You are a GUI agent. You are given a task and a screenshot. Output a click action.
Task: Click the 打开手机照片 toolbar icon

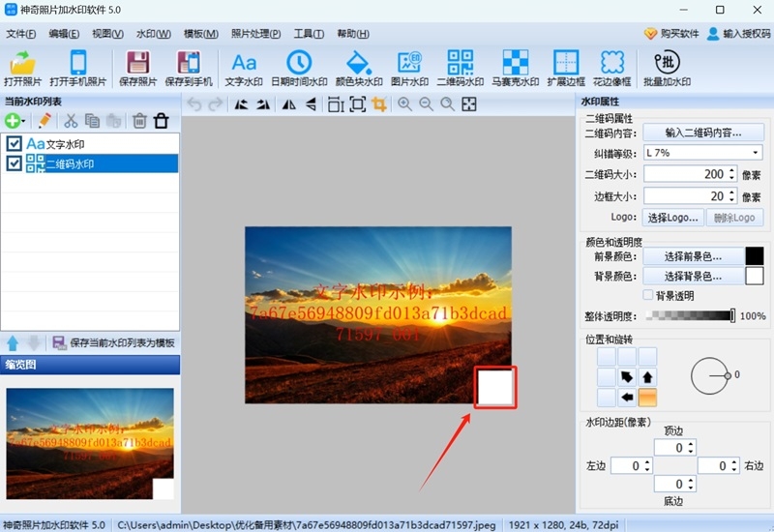click(78, 69)
